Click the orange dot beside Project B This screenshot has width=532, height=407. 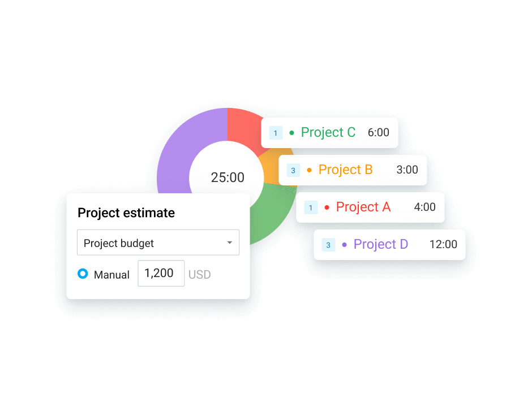[309, 170]
